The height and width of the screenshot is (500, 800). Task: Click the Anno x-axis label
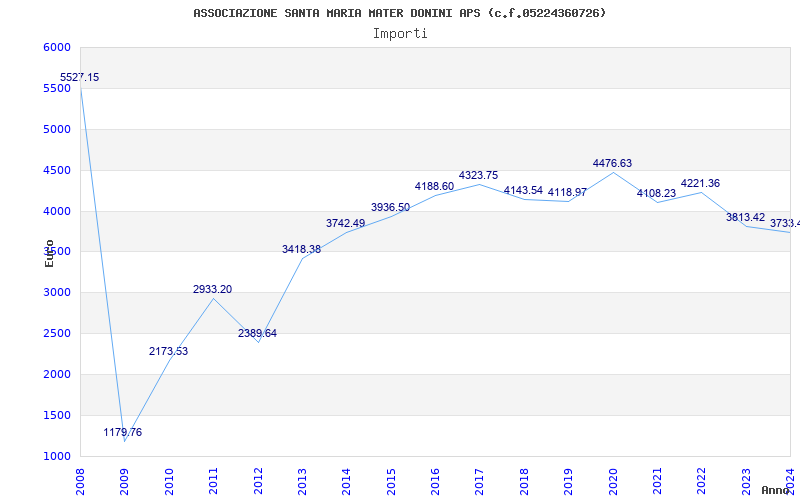click(x=775, y=490)
